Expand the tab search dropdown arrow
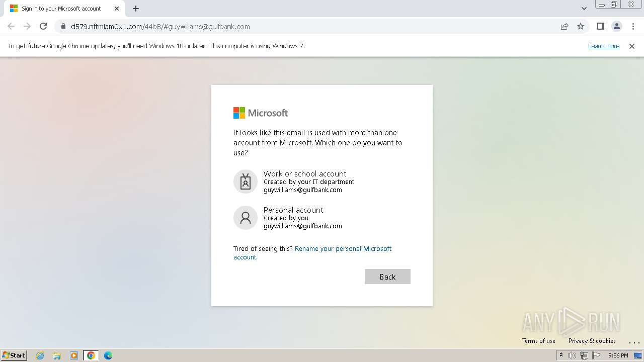The image size is (644, 362). point(584,9)
